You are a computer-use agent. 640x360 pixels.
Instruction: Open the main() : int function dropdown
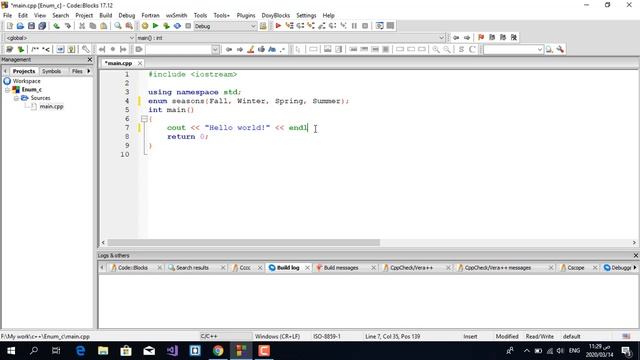441,38
